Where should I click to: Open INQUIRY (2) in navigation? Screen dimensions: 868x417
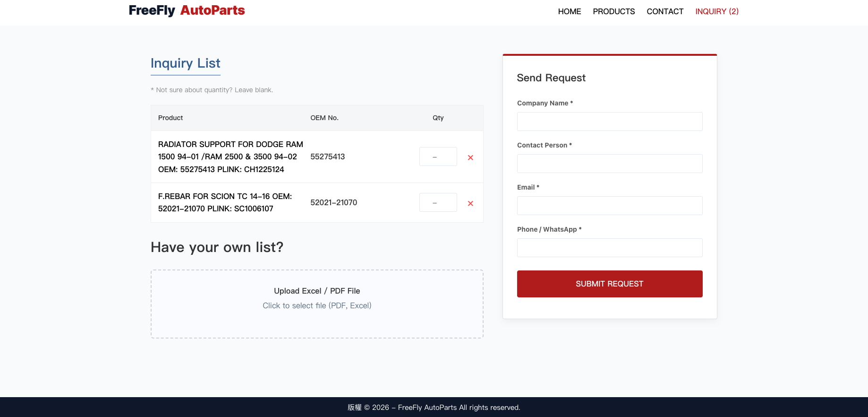click(x=716, y=11)
